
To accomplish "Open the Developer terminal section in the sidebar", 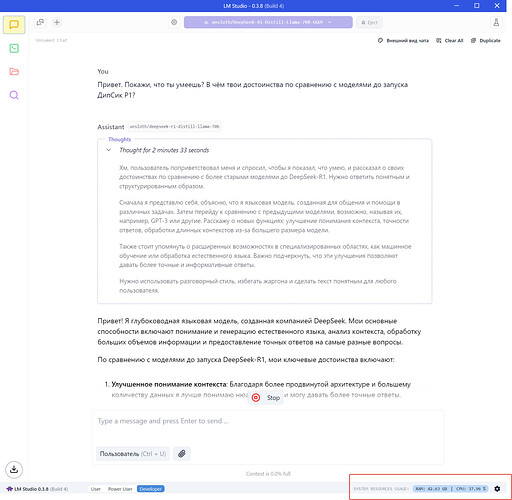I will tap(14, 48).
